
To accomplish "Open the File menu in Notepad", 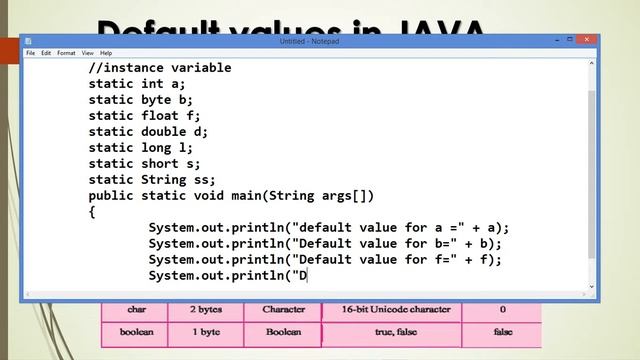I will 30,53.
